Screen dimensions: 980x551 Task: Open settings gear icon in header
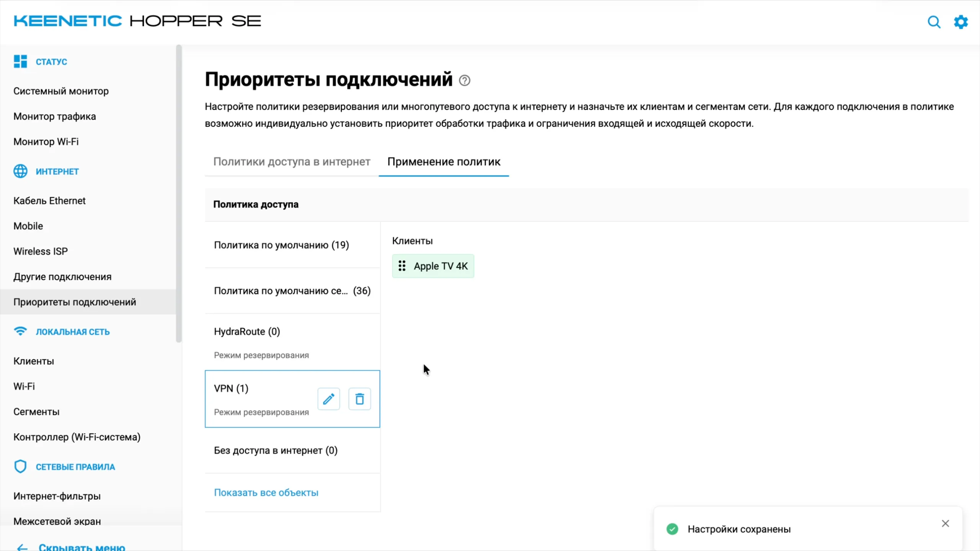[x=961, y=22]
